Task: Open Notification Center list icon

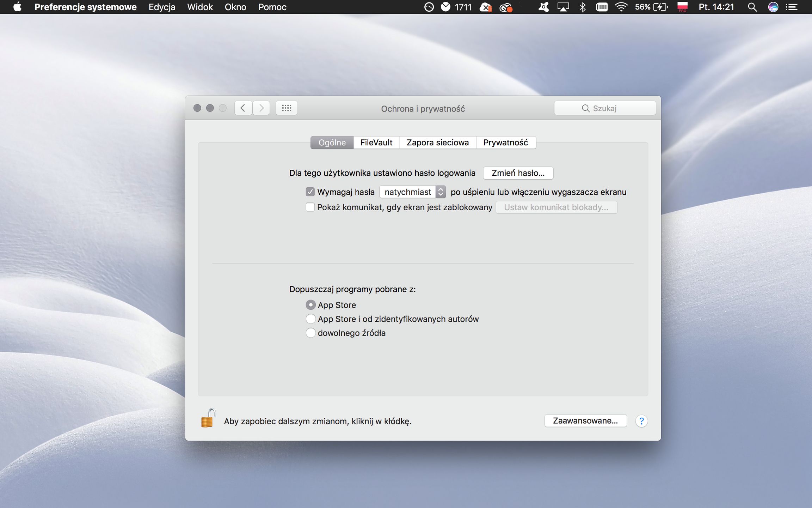Action: pyautogui.click(x=792, y=7)
